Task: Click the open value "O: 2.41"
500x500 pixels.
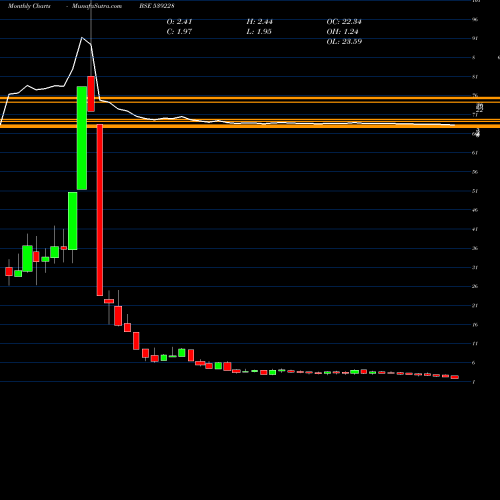Action: point(179,22)
